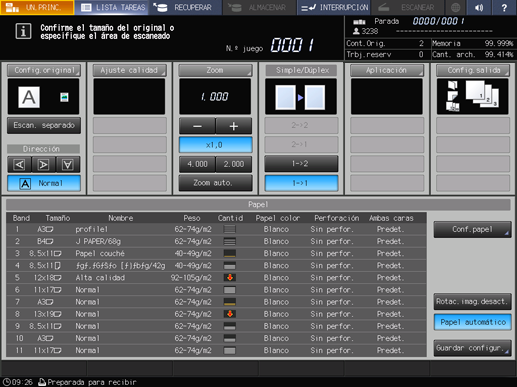Select tray 5 Alta calidad row
The image size is (517, 387).
coord(216,277)
